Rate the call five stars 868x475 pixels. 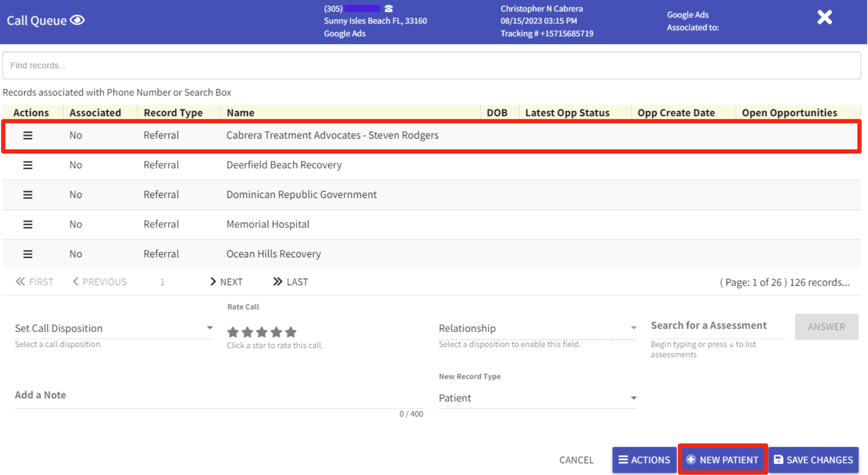point(291,332)
